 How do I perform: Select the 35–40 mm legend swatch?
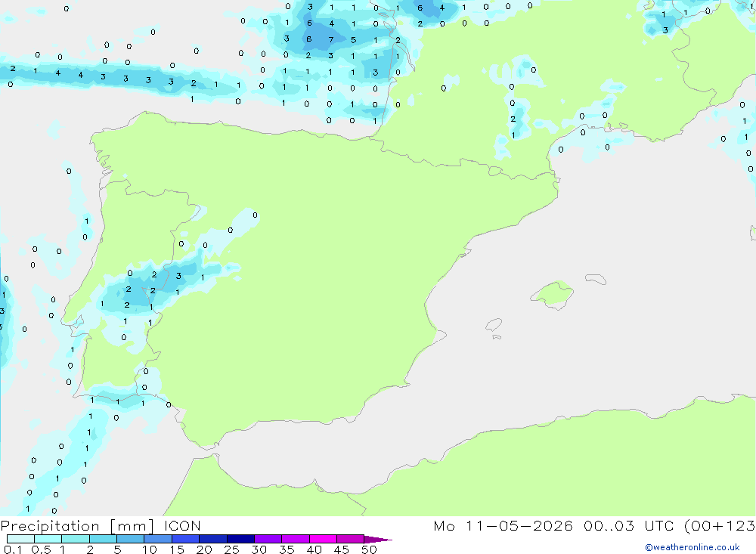(296, 539)
